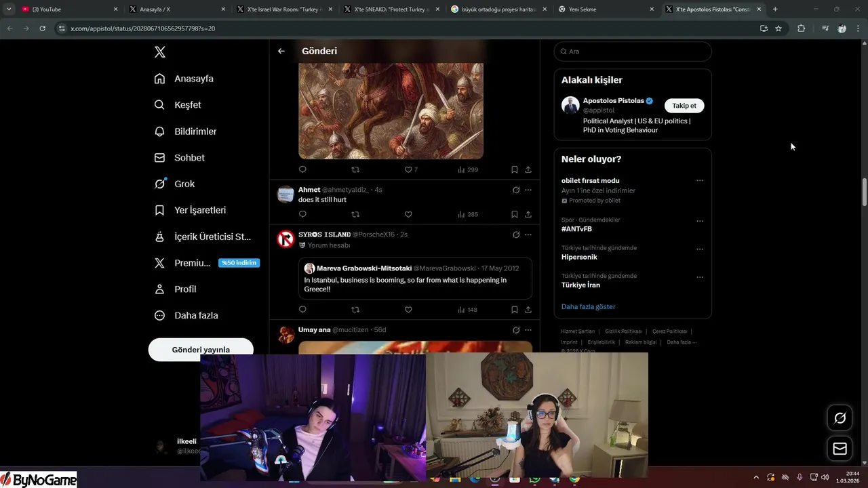The height and width of the screenshot is (488, 868).
Task: Switch to Anasayfa / X tab
Action: point(176,9)
